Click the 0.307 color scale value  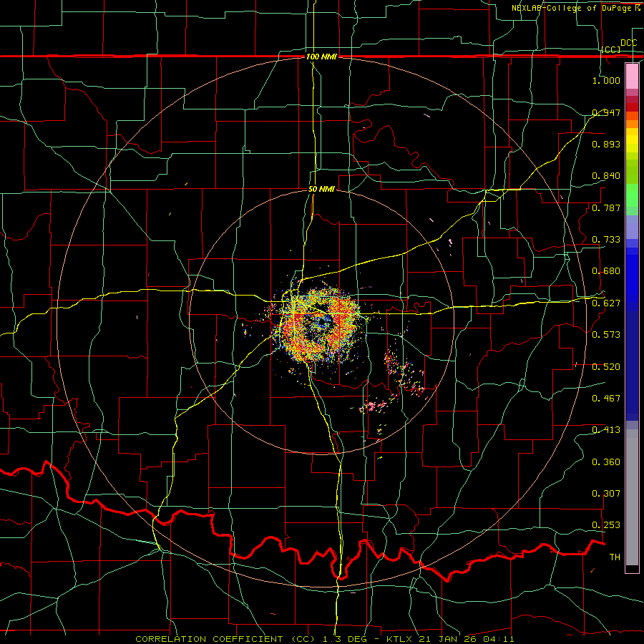click(606, 493)
